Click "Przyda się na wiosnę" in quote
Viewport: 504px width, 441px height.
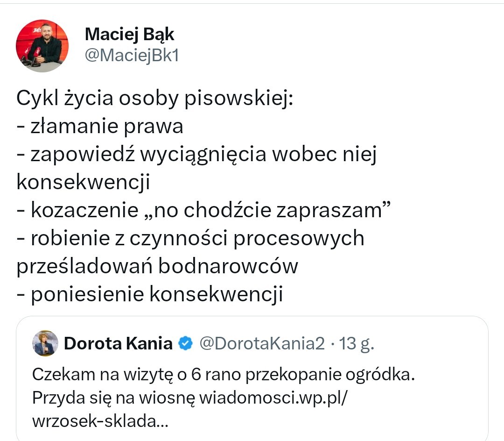coord(114,398)
